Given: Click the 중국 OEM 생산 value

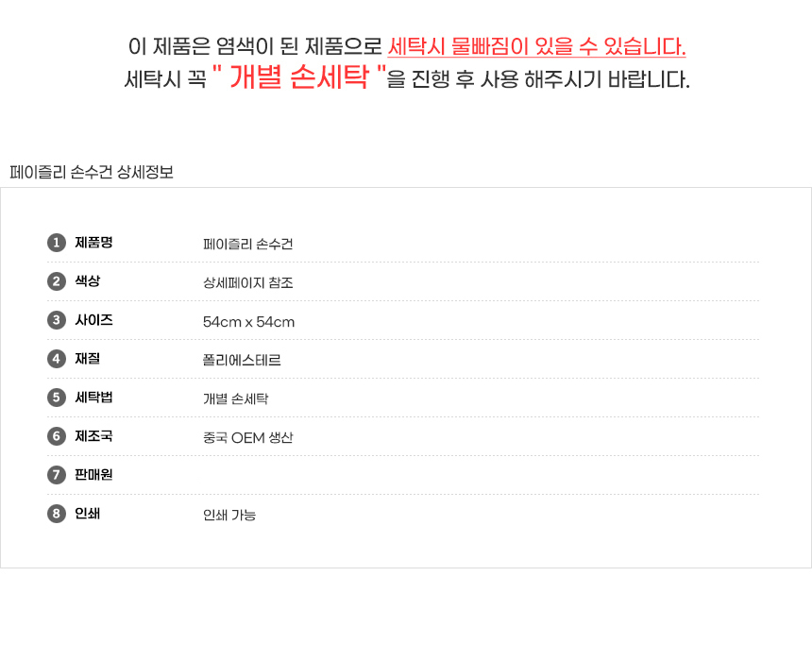Looking at the screenshot, I should pos(248,438).
